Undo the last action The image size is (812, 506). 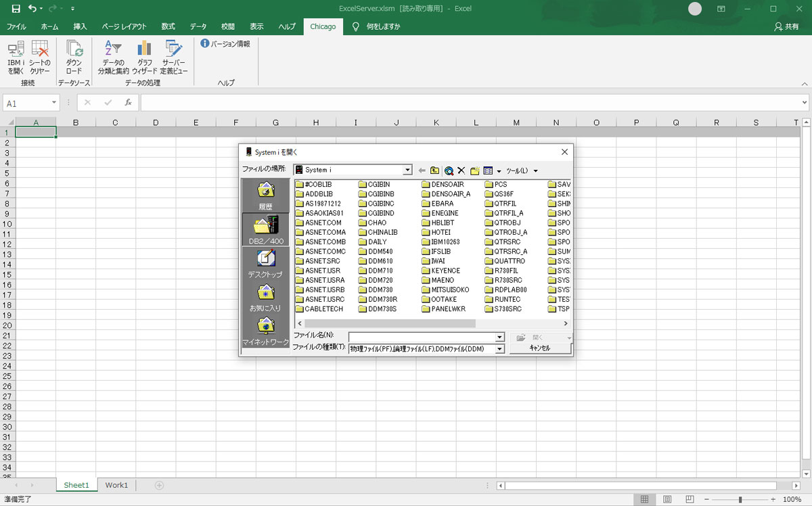tap(32, 9)
